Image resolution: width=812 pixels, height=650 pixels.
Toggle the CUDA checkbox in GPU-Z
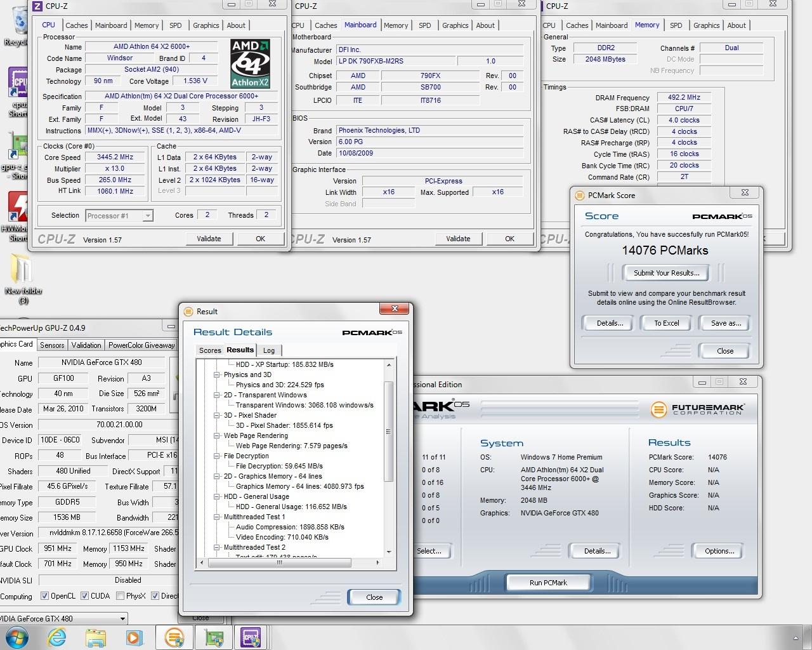click(84, 596)
